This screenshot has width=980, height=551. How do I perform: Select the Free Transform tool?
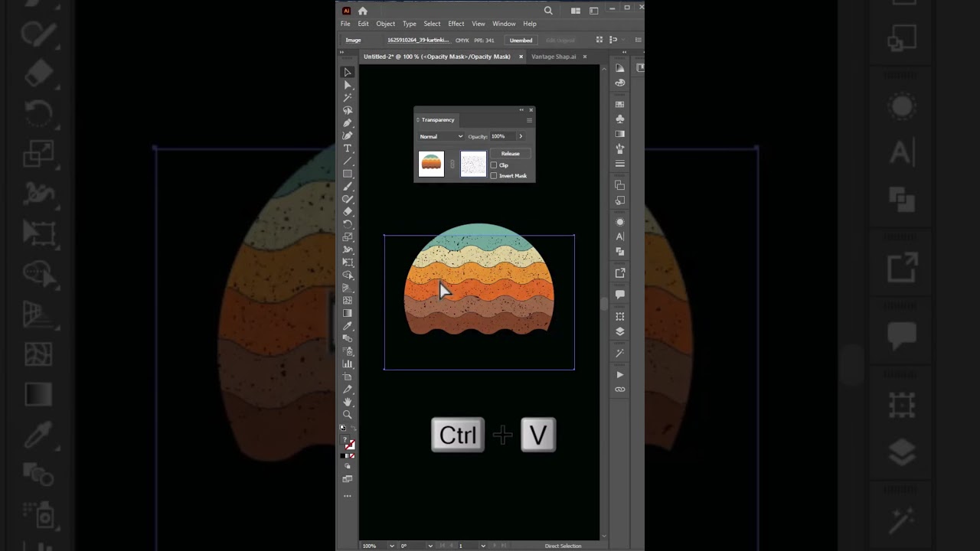point(348,262)
